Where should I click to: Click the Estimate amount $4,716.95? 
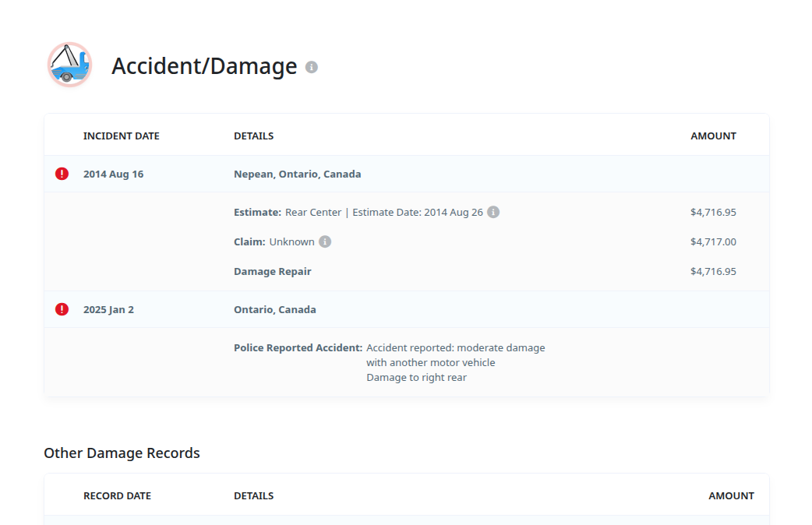click(712, 212)
